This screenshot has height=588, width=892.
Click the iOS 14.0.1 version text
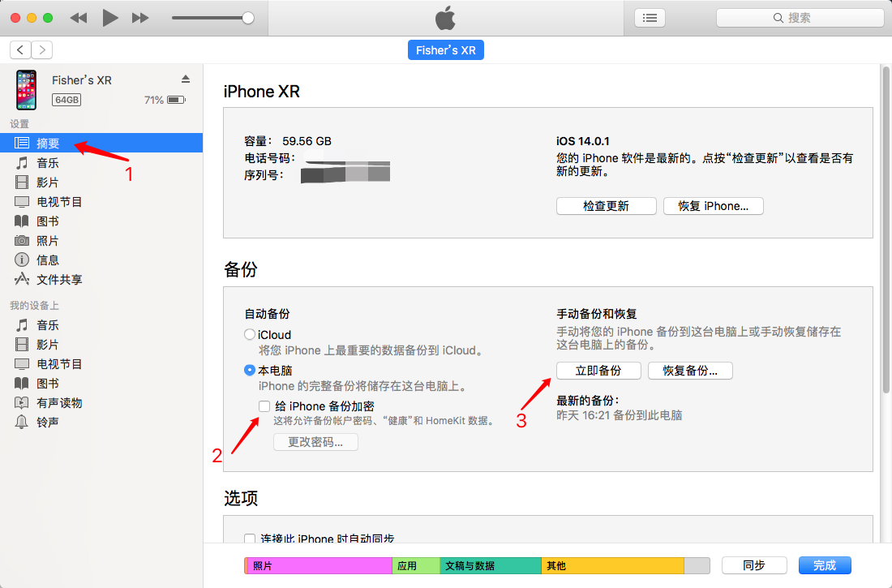[582, 140]
